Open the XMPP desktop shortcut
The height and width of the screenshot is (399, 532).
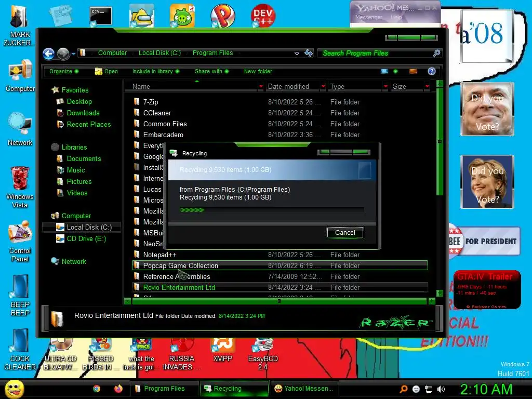222,351
